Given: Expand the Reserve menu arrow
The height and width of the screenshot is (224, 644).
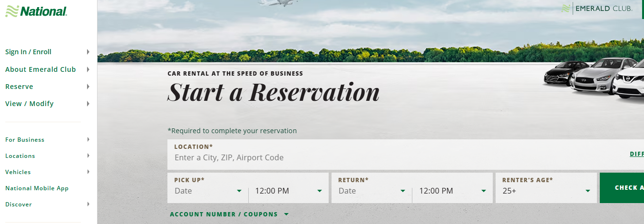Looking at the screenshot, I should (88, 87).
